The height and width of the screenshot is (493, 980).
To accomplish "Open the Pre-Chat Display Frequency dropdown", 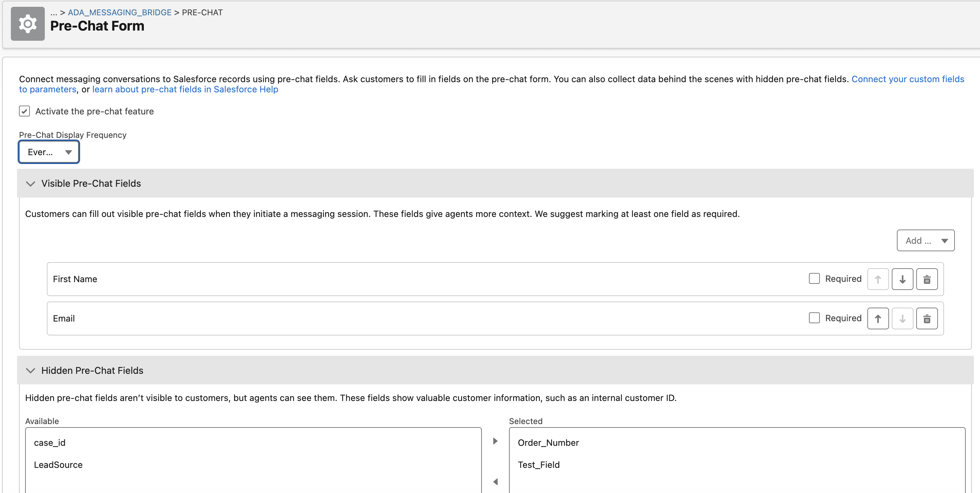I will (48, 151).
